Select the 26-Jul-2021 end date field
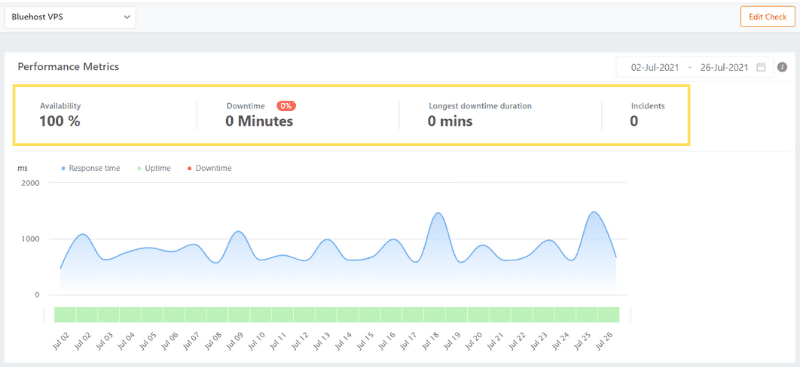 724,67
